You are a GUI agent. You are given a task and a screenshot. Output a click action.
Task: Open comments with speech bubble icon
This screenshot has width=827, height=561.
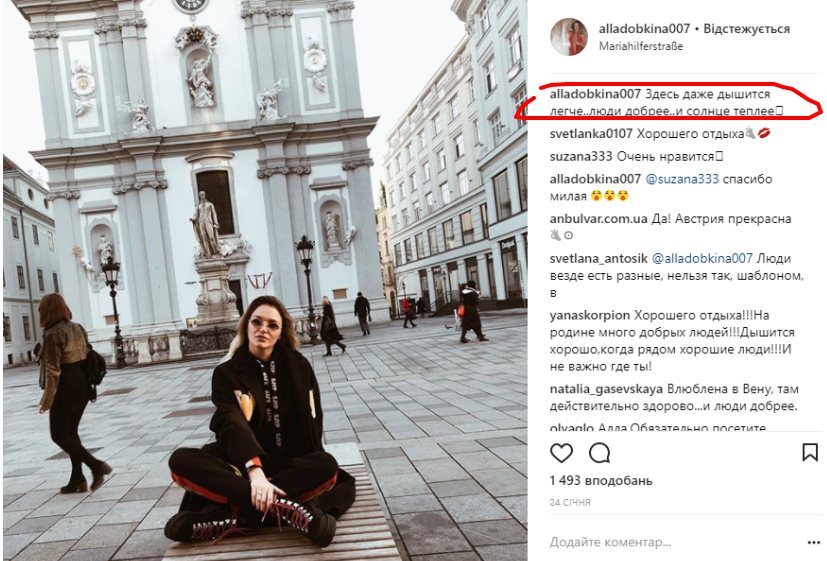point(600,453)
